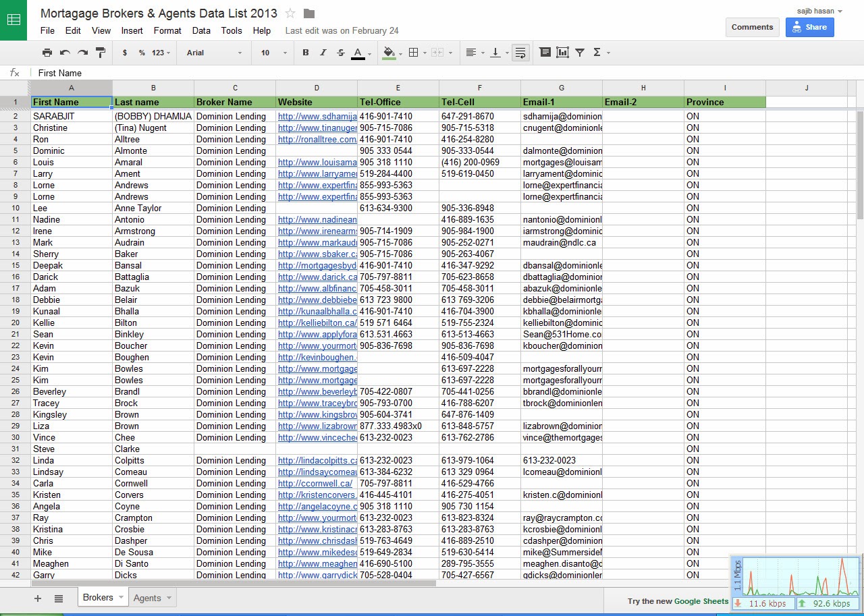The width and height of the screenshot is (864, 616).
Task: Open the ronalltree.com website link
Action: [317, 139]
